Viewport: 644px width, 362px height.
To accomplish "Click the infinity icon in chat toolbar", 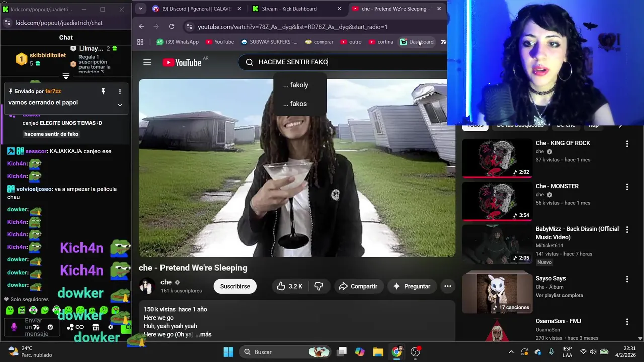I will (x=80, y=327).
